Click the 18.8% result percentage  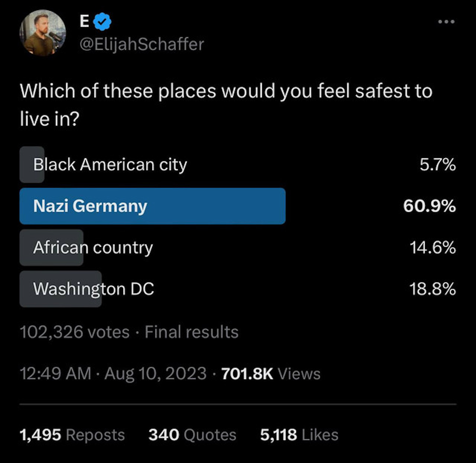(x=432, y=289)
